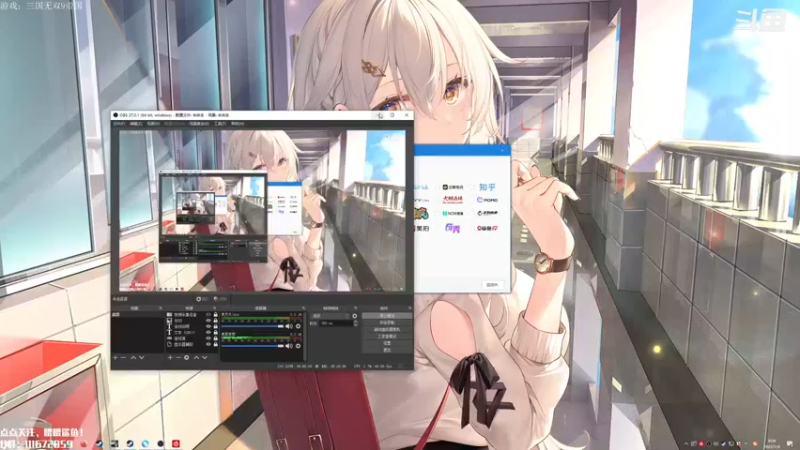This screenshot has width=800, height=450.
Task: Remove the selected scene with the minus icon
Action: tap(123, 358)
